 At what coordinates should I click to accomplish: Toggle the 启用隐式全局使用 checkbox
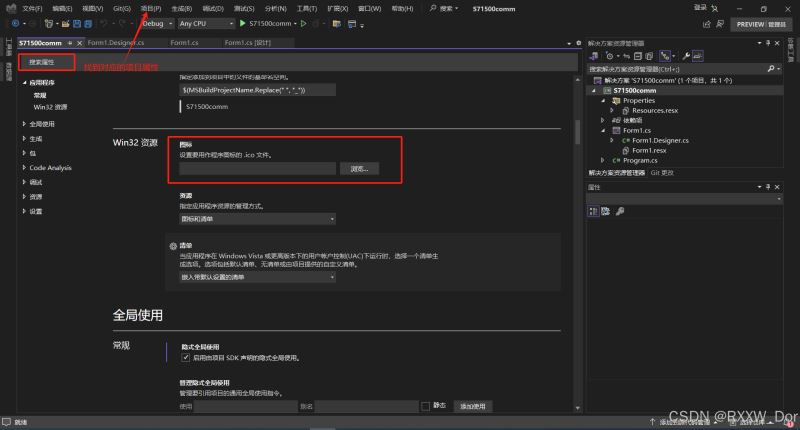(186, 357)
